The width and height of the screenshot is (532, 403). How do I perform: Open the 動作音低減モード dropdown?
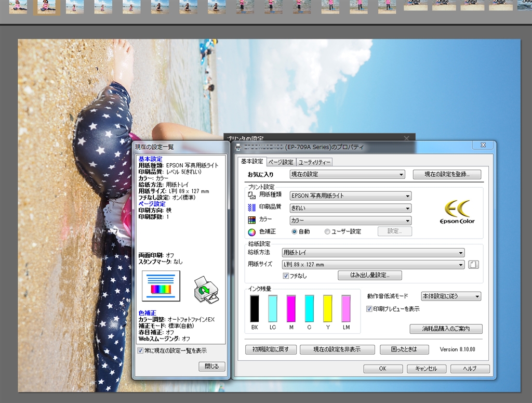451,296
